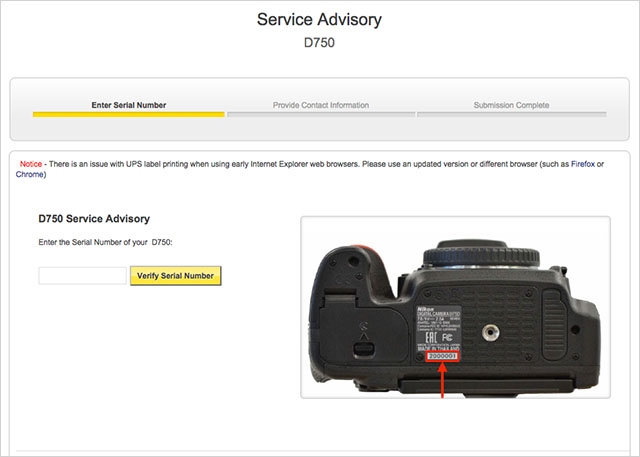This screenshot has height=457, width=640.
Task: Select the Submission Complete step
Action: pos(511,105)
